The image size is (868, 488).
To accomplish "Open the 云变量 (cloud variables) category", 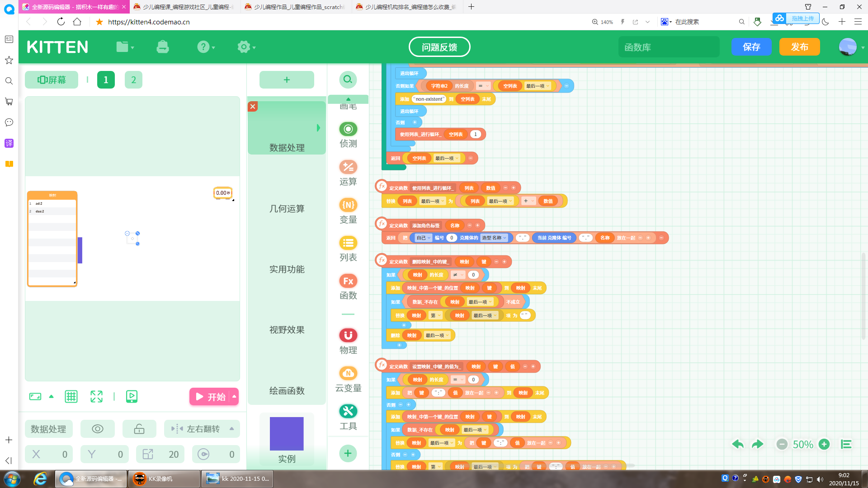I will [x=348, y=379].
